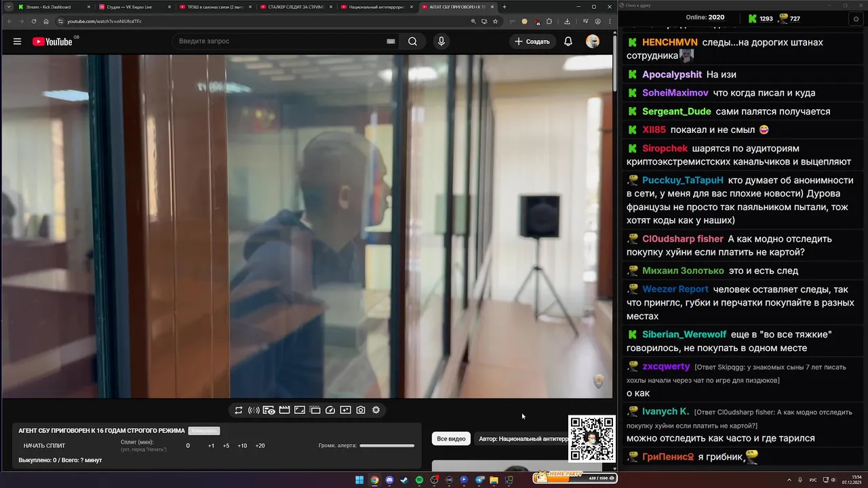This screenshot has height=488, width=868.
Task: Open the browser profile icon in toolbar
Action: 597,21
